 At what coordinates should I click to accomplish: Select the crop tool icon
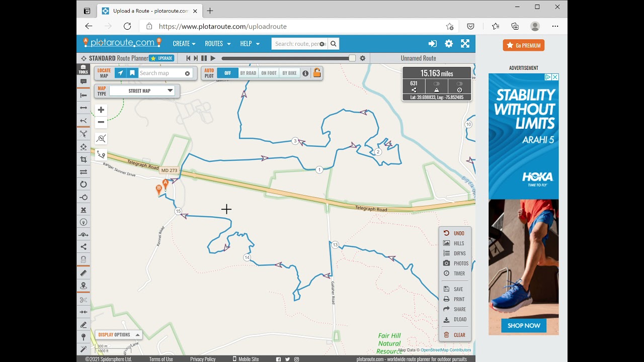(x=84, y=159)
